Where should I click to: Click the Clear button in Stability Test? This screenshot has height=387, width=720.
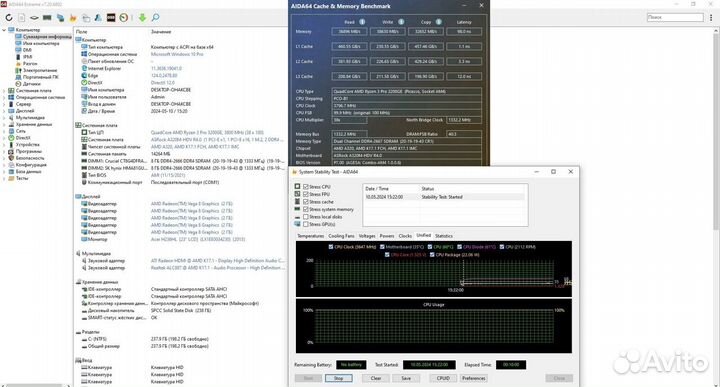point(376,378)
